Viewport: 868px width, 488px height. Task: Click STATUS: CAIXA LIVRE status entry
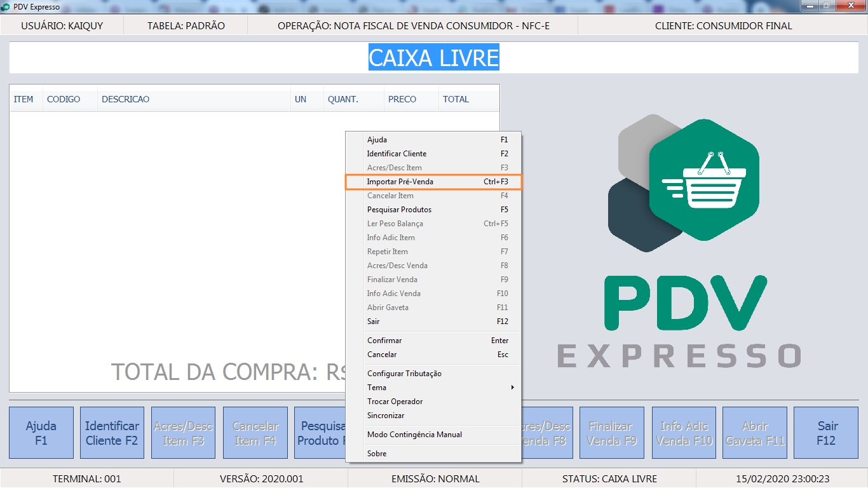(x=609, y=478)
